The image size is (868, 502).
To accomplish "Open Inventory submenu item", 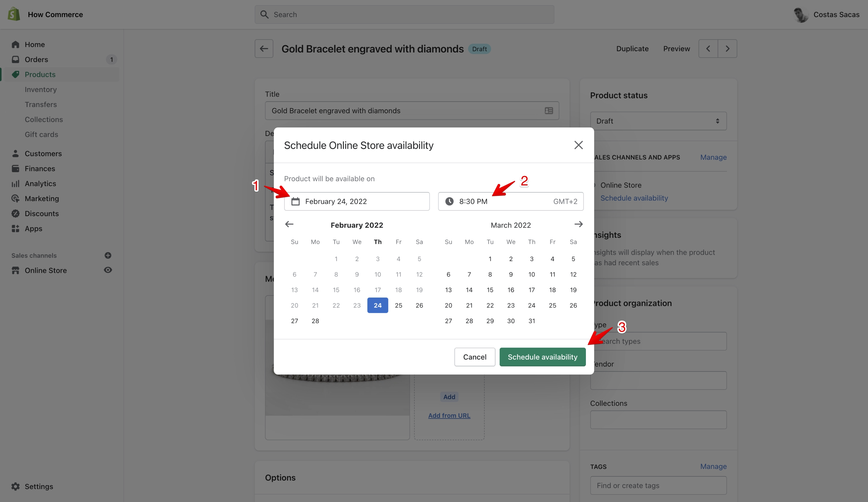I will tap(41, 89).
